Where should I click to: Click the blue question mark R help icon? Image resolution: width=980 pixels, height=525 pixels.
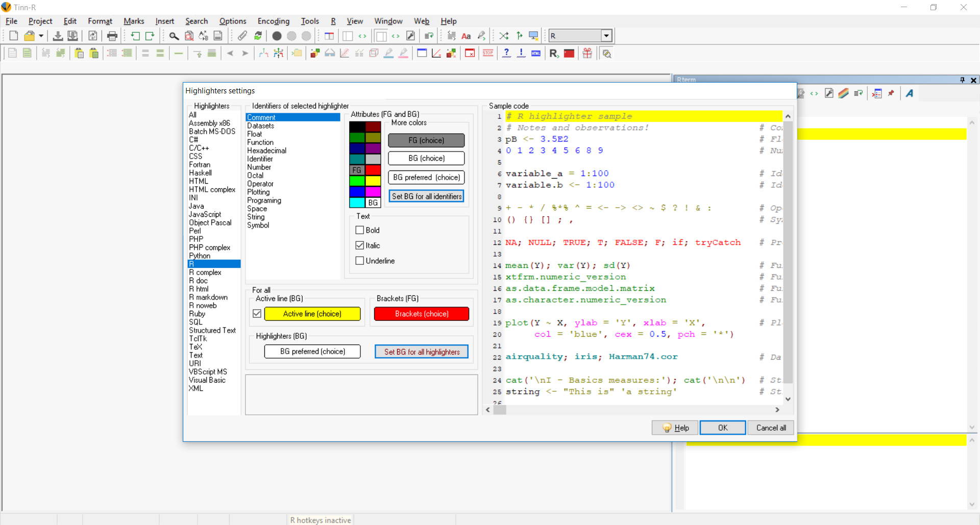click(506, 53)
